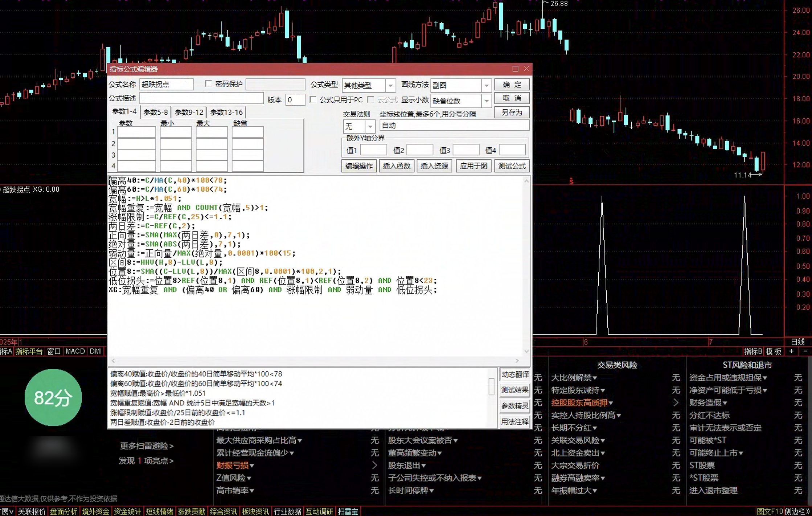The image size is (812, 516).
Task: Close the 指标公式编辑器 dialog
Action: pyautogui.click(x=526, y=69)
